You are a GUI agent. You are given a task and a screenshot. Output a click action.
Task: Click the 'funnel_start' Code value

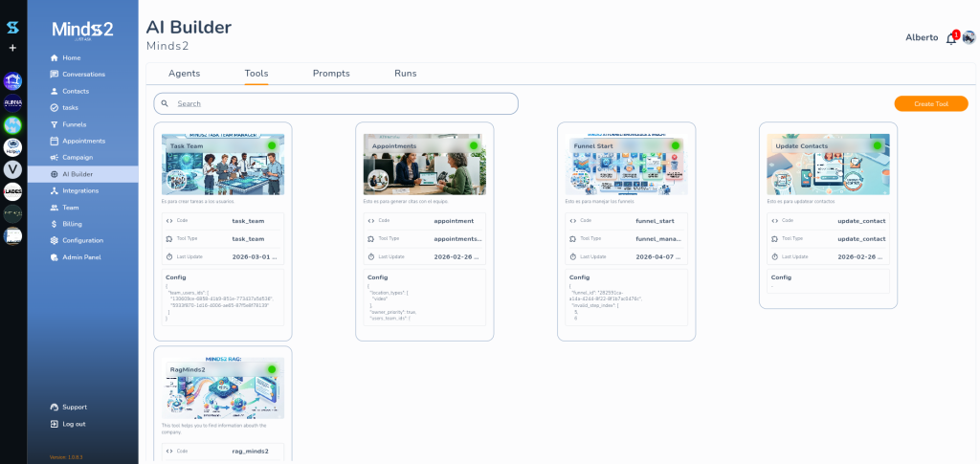654,221
